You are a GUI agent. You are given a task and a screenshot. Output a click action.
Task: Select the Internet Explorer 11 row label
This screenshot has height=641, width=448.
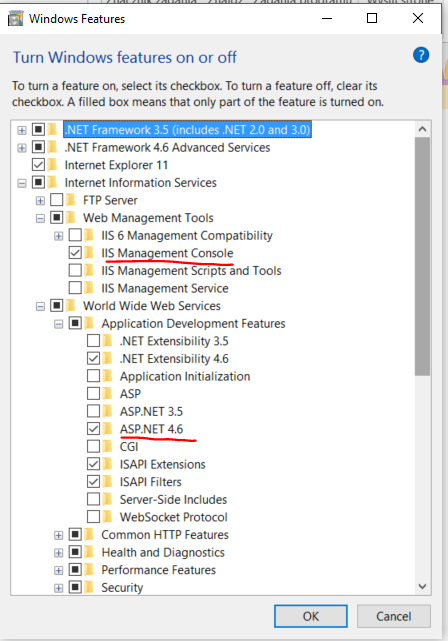tap(116, 165)
